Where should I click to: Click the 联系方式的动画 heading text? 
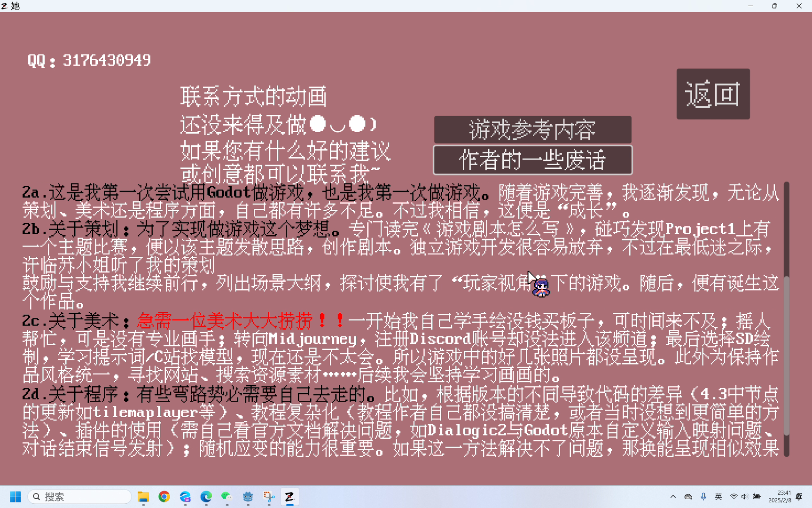click(x=253, y=96)
